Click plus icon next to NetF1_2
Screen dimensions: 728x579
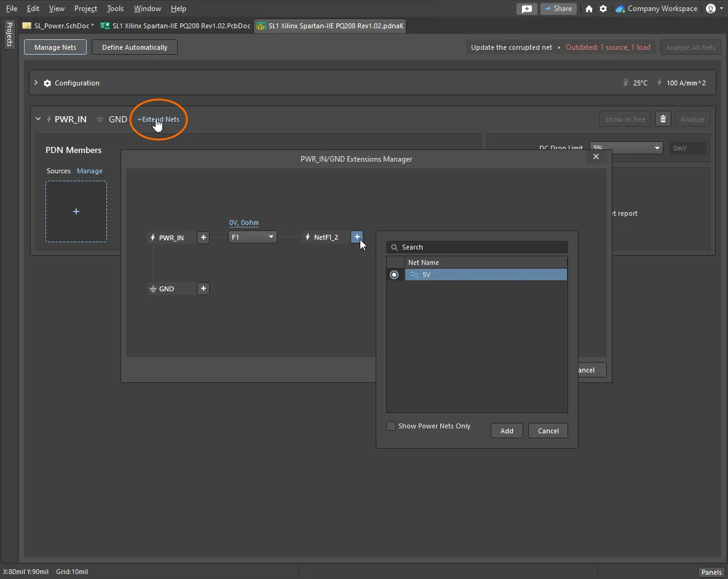357,237
